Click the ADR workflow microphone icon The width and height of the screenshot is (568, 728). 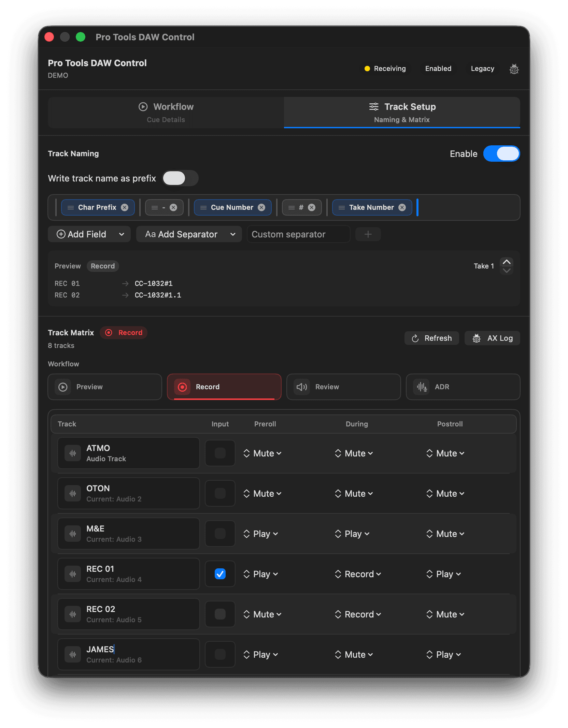click(421, 387)
